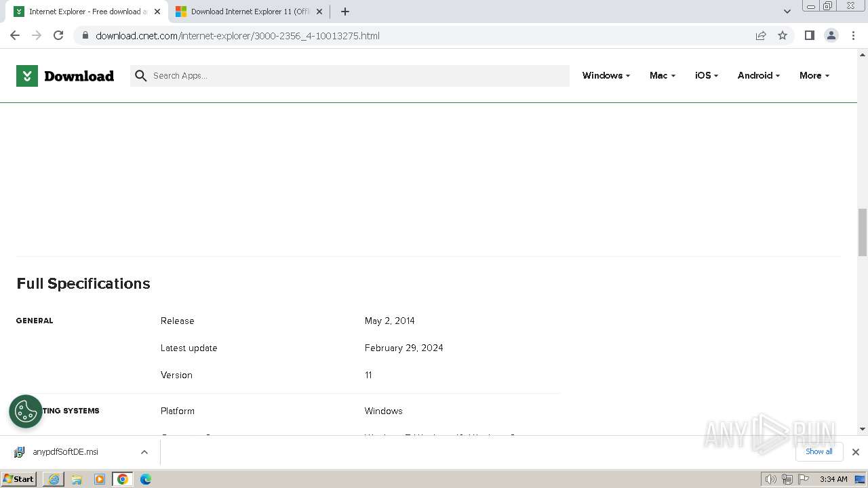Close the downloads bar
Image resolution: width=868 pixels, height=488 pixels.
[855, 452]
